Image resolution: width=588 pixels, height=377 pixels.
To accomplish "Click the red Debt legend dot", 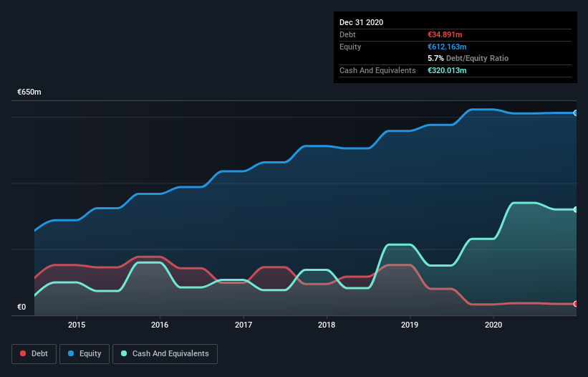I will tap(23, 353).
